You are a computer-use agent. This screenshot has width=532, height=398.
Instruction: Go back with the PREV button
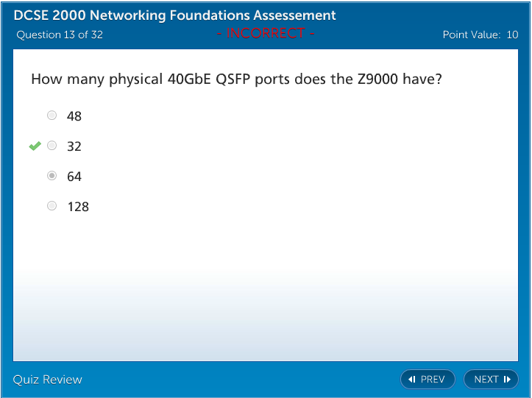click(428, 380)
